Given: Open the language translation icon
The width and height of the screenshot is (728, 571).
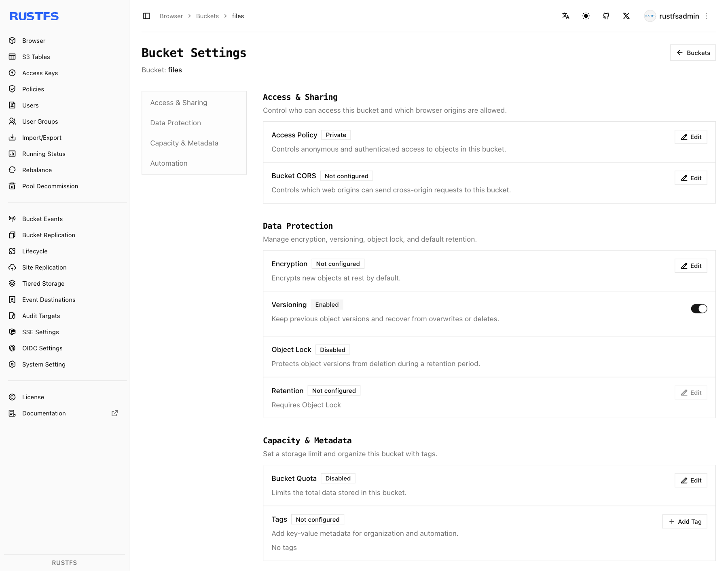Looking at the screenshot, I should (x=566, y=16).
